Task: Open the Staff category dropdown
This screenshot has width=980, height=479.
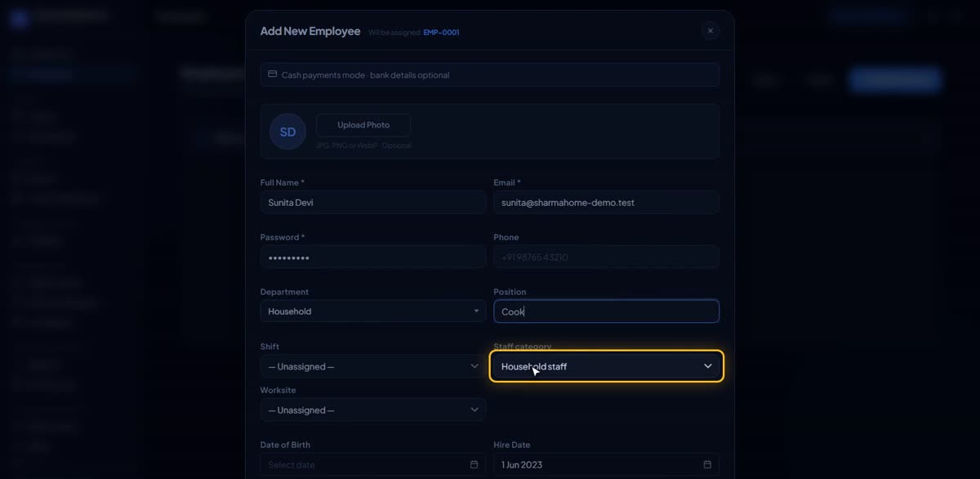Action: coord(607,366)
